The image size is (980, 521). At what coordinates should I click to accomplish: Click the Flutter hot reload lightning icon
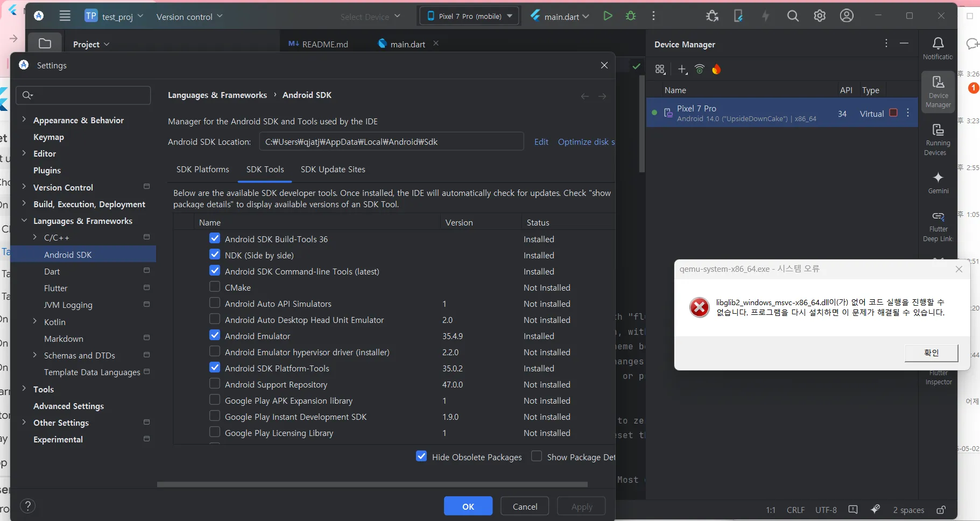(x=765, y=16)
